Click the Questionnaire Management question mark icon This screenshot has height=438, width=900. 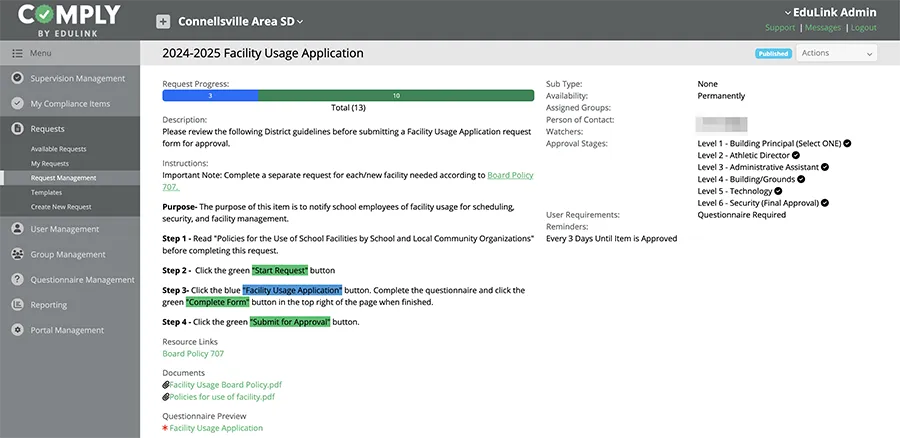click(18, 280)
